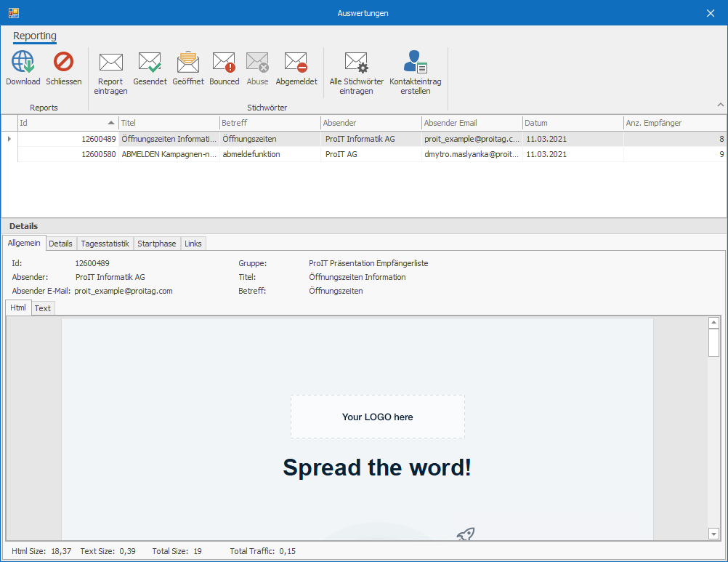728x562 pixels.
Task: Open the Links tab
Action: [193, 244]
